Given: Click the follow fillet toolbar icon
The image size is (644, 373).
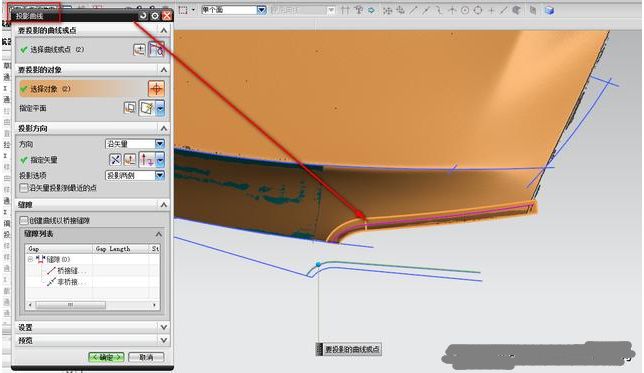Looking at the screenshot, I should (358, 10).
